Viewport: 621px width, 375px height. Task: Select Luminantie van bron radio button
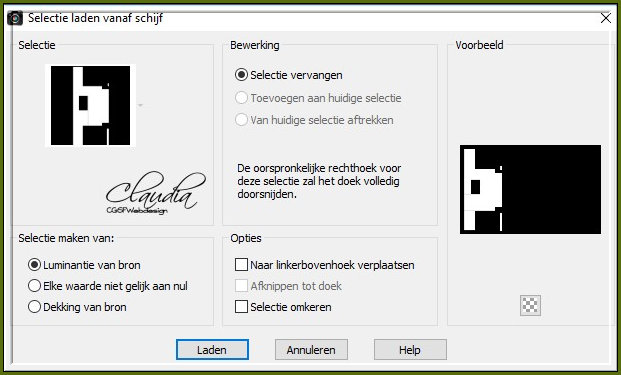point(34,265)
